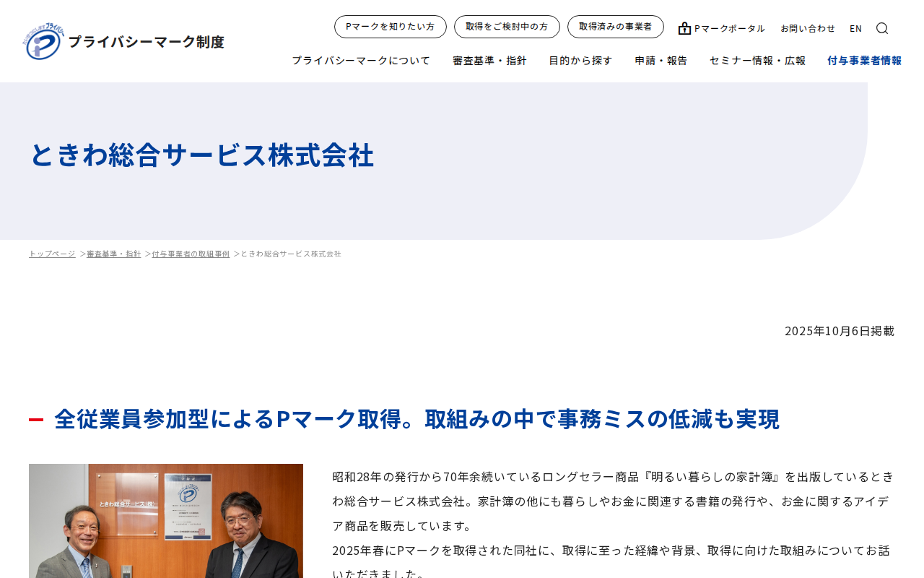This screenshot has width=924, height=578.
Task: Click the 2025年10月6日掲載 date text
Action: click(x=840, y=331)
